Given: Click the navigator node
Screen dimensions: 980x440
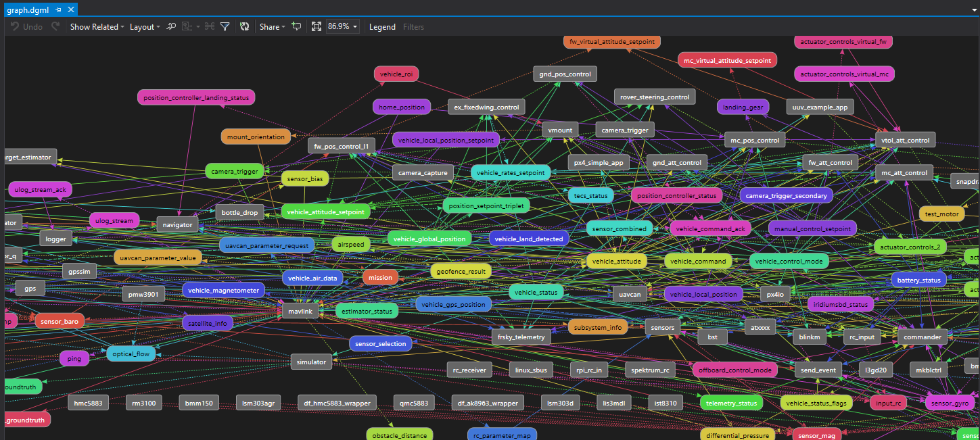Looking at the screenshot, I should [x=178, y=224].
